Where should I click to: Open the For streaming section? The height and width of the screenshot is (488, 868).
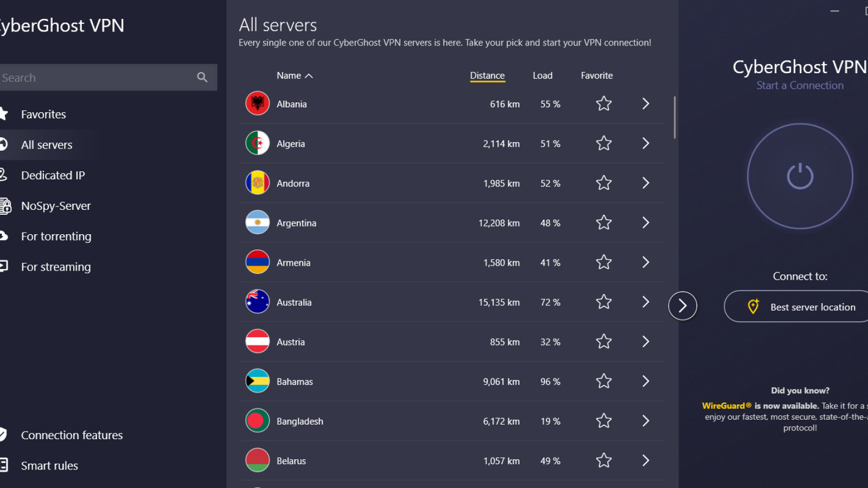pyautogui.click(x=55, y=267)
